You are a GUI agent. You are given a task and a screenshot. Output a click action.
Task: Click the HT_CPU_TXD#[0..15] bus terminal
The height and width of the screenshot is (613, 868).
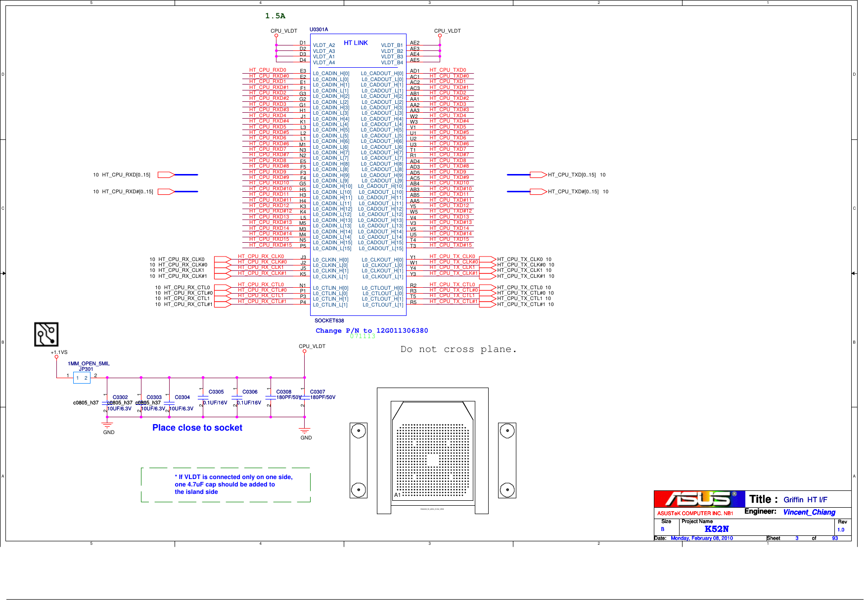click(538, 190)
